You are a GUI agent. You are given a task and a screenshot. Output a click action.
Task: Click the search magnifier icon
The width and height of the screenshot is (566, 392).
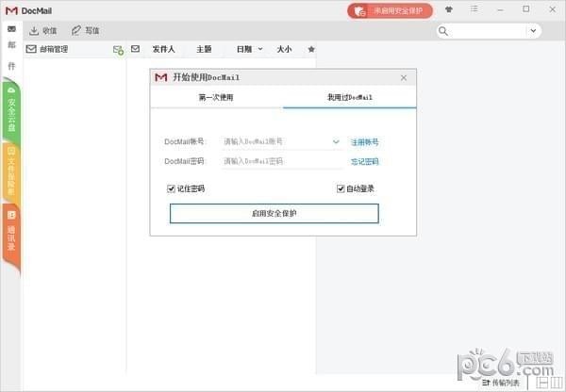point(443,31)
